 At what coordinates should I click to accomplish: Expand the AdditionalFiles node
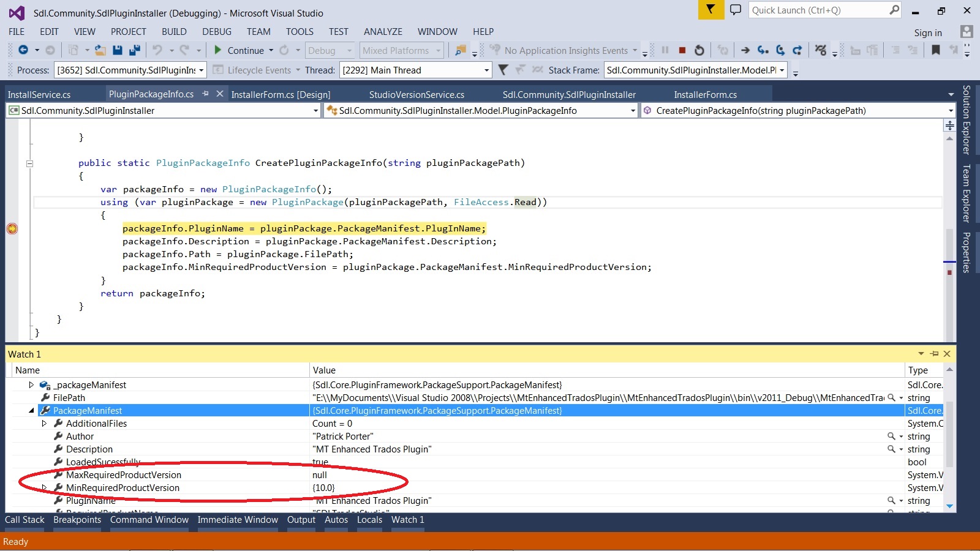44,424
